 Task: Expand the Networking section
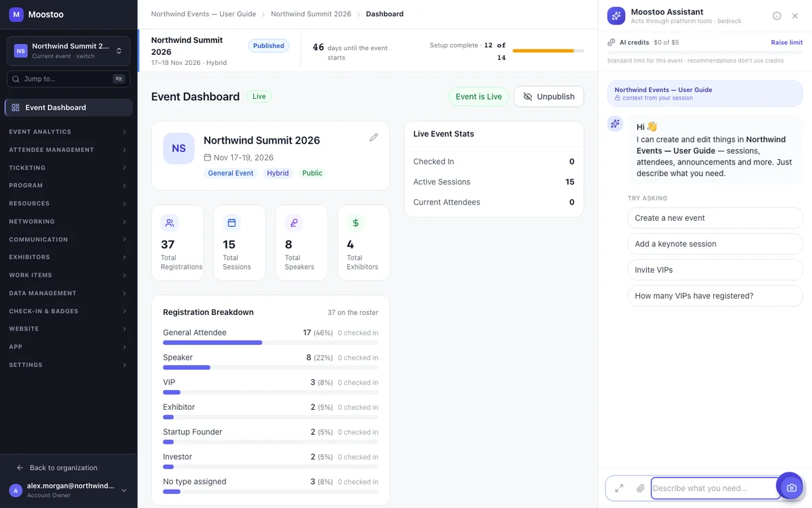point(68,221)
